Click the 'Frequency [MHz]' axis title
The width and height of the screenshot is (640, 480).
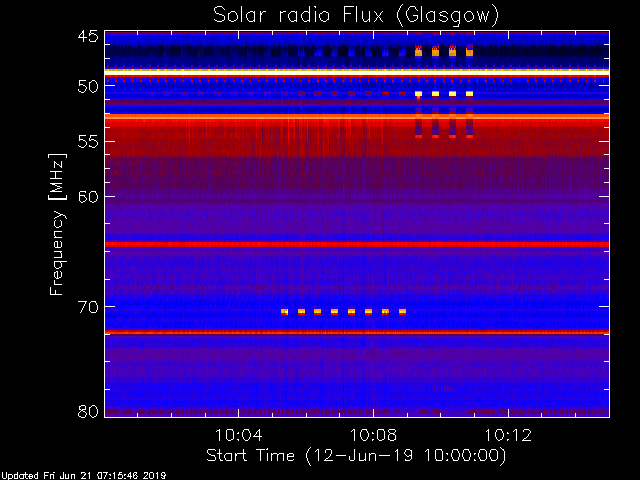[x=57, y=224]
